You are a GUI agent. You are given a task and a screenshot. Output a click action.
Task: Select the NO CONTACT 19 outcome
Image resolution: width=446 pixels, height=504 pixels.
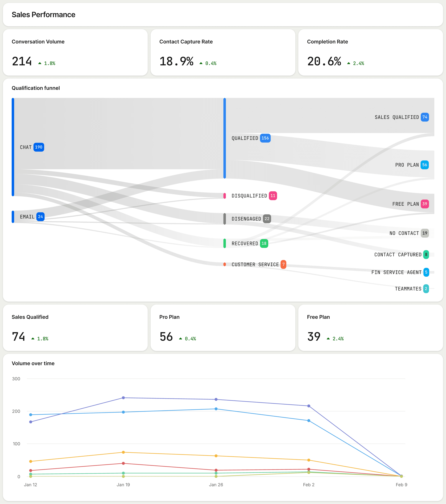point(409,233)
